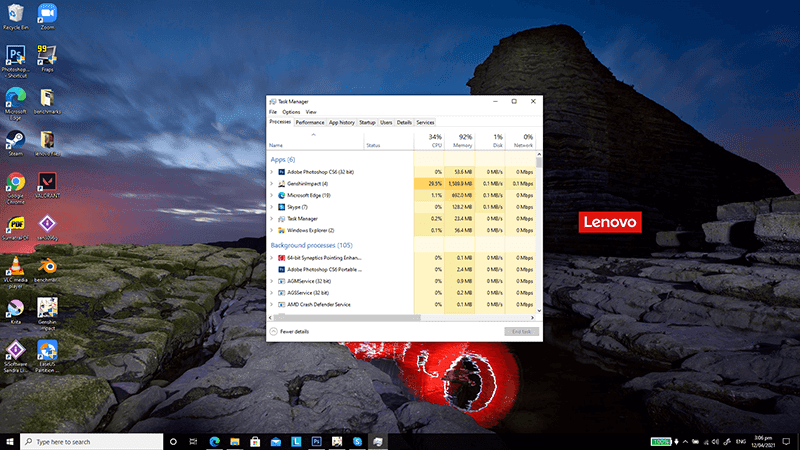Viewport: 800px width, 450px height.
Task: Select the VLC media player desktop icon
Action: pos(15,272)
